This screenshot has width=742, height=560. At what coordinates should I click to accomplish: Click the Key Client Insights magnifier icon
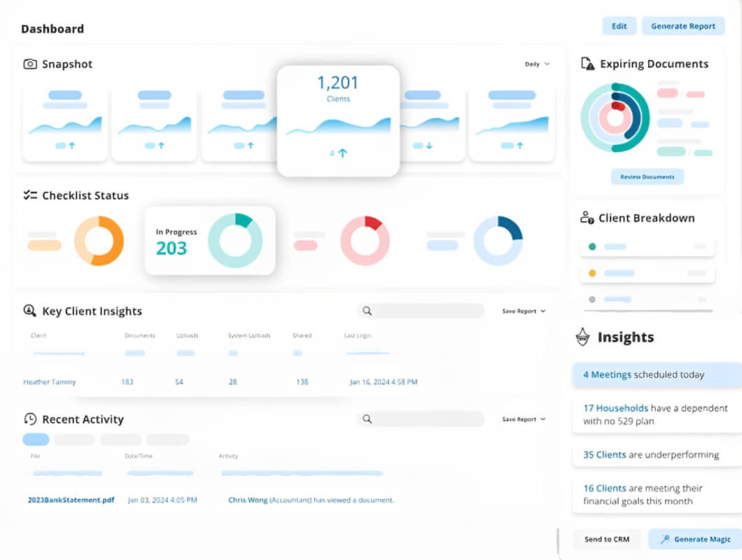(x=30, y=311)
